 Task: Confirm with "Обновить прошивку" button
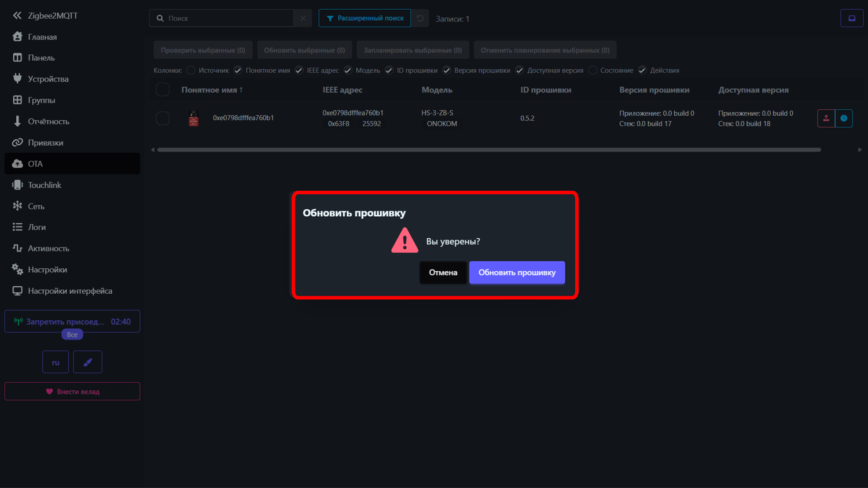(x=516, y=272)
